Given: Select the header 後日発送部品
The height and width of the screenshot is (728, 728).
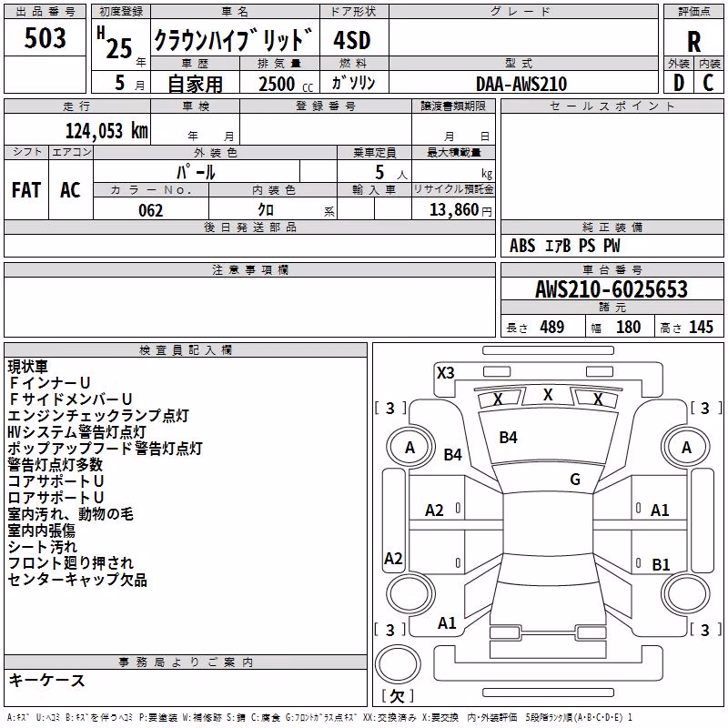Looking at the screenshot, I should [x=250, y=227].
